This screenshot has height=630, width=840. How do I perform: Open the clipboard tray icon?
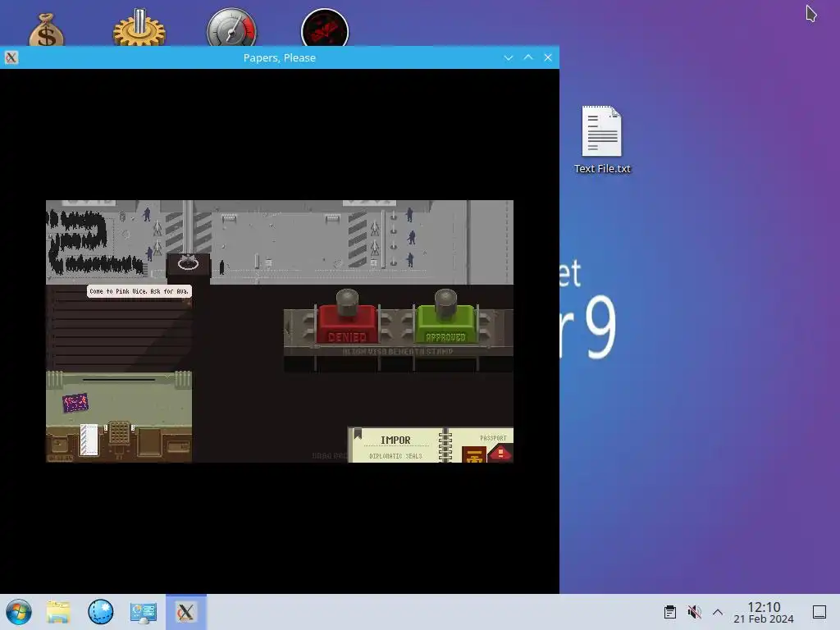(669, 612)
